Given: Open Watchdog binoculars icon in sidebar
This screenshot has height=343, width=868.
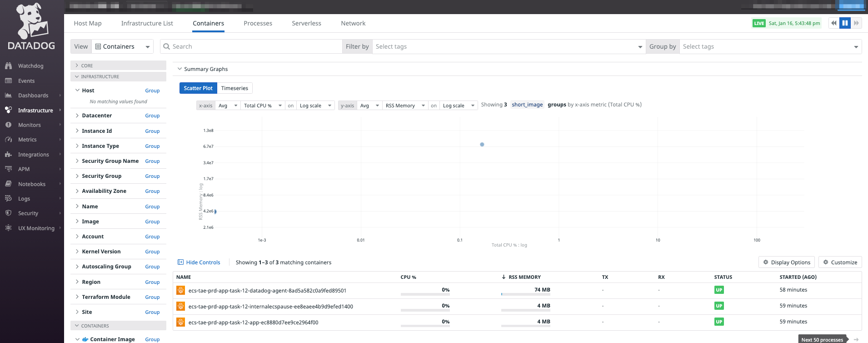Looking at the screenshot, I should pyautogui.click(x=8, y=66).
